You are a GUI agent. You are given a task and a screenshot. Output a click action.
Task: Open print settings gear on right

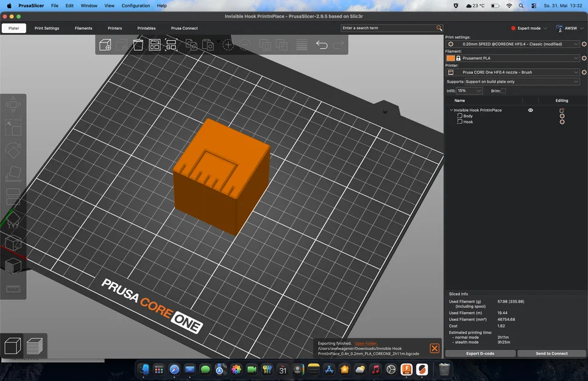(x=584, y=45)
